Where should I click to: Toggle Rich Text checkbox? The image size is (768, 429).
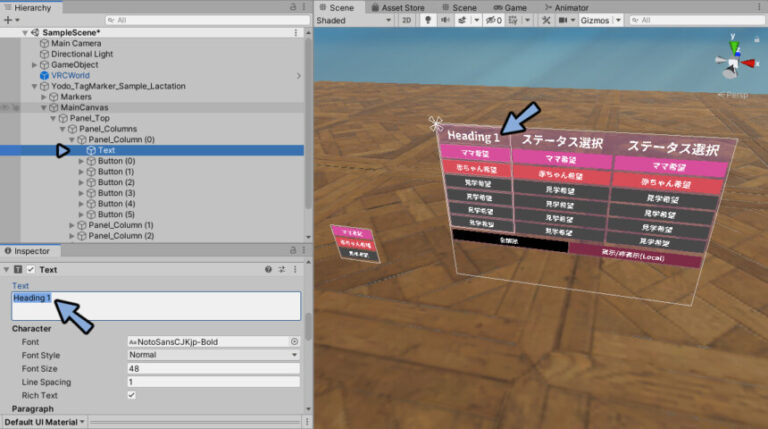pos(132,395)
